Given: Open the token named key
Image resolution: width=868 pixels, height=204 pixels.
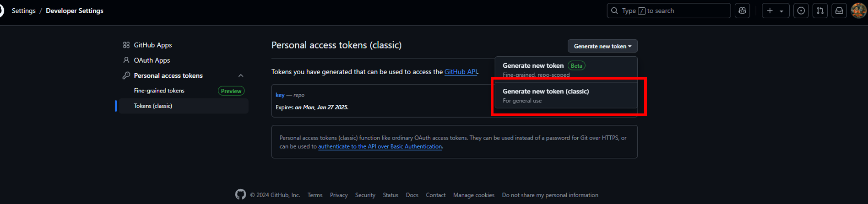Looking at the screenshot, I should click(x=280, y=95).
